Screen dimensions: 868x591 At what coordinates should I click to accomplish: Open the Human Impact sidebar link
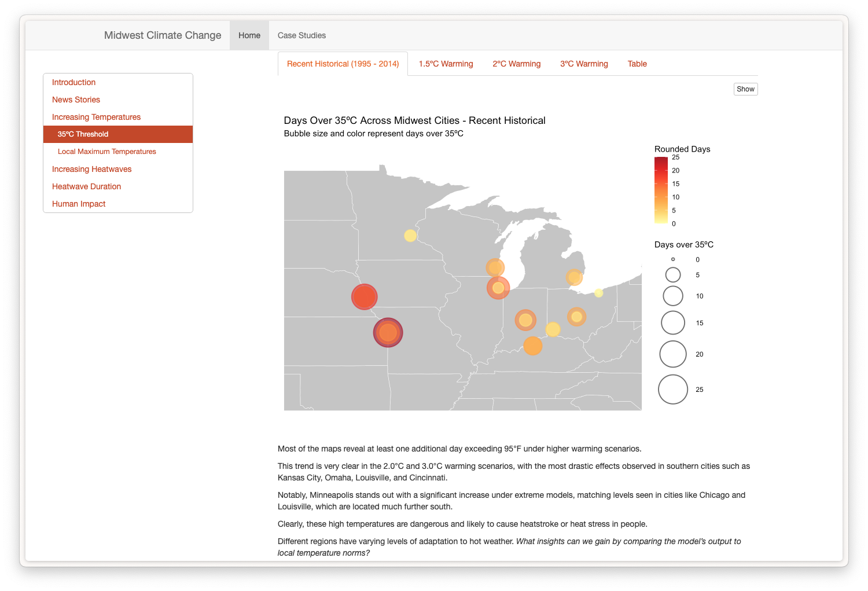[118, 204]
